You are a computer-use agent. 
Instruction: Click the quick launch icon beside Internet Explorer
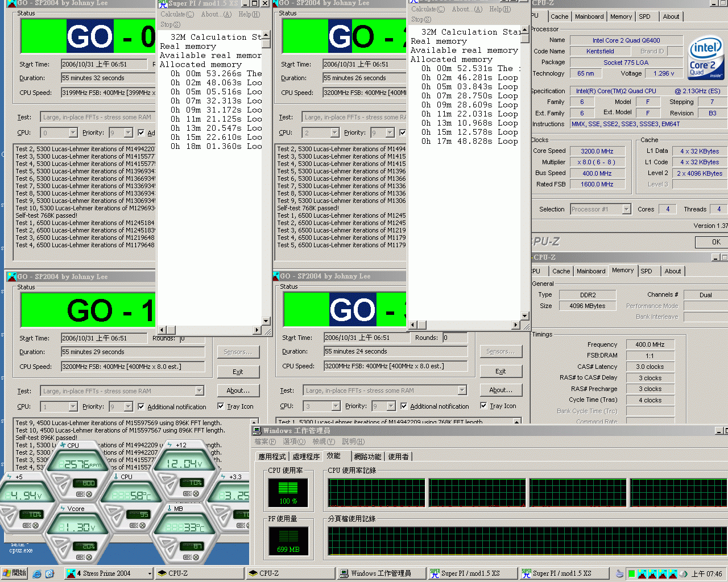[x=49, y=573]
